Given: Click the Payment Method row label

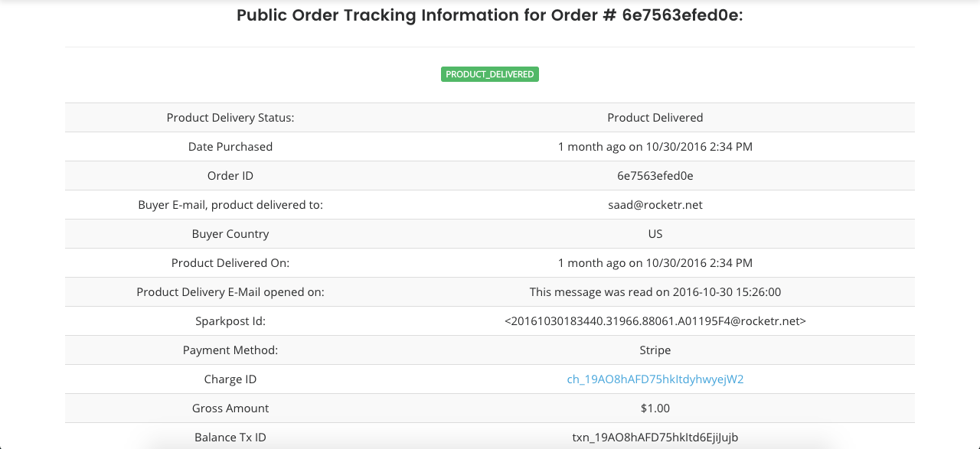Looking at the screenshot, I should (230, 350).
